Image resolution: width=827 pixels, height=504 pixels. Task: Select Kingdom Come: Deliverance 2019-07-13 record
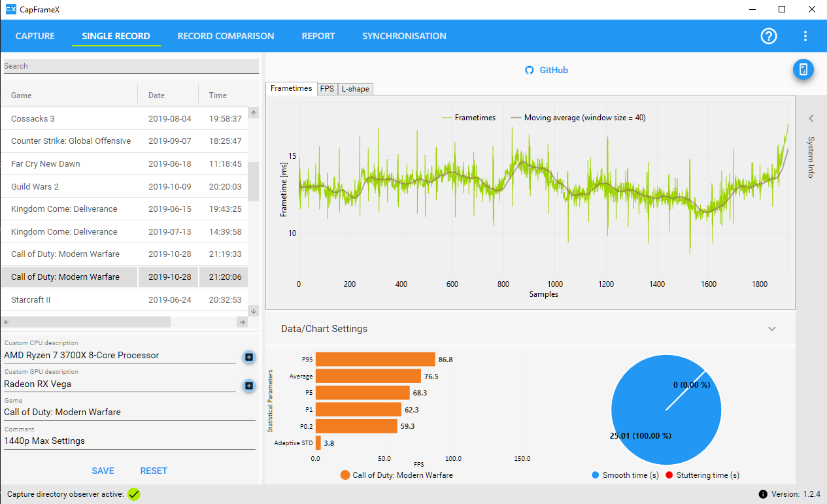[124, 232]
